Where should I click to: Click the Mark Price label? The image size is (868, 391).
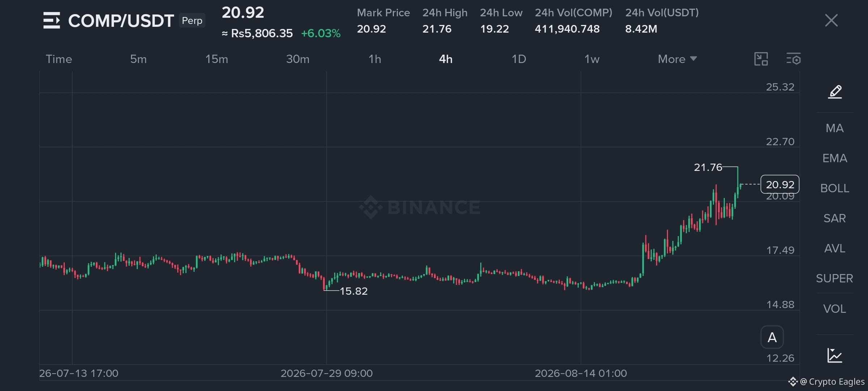383,13
